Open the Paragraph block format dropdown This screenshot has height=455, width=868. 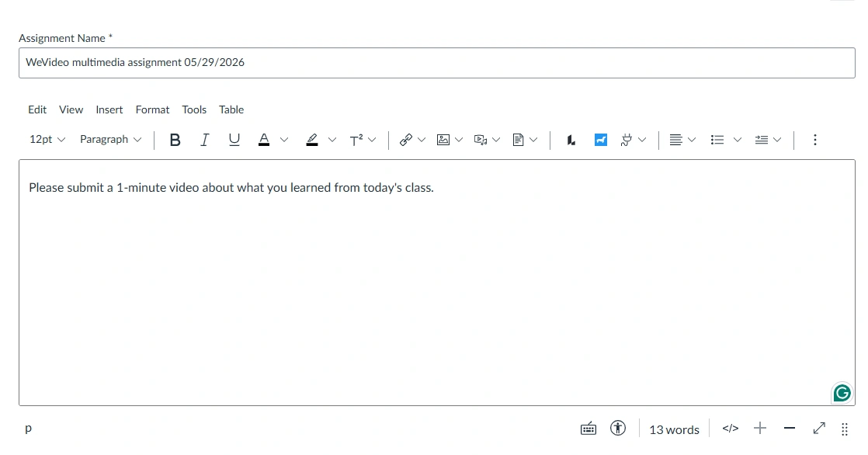tap(110, 140)
